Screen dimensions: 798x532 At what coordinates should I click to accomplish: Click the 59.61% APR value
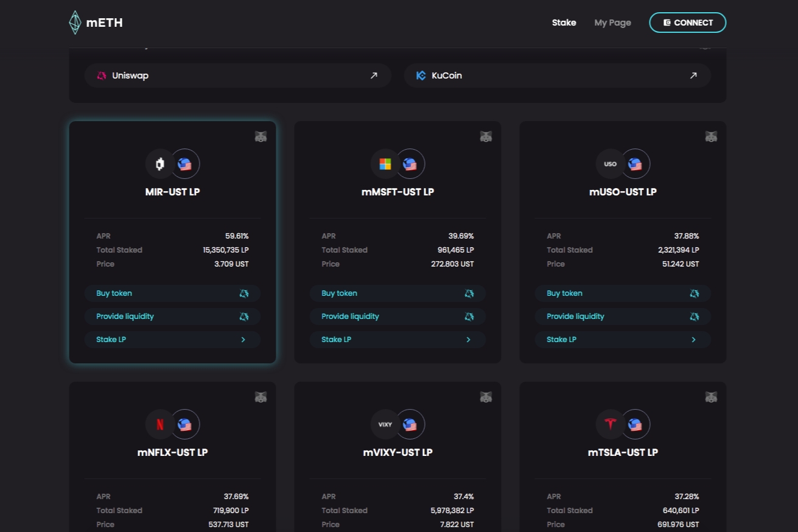237,236
